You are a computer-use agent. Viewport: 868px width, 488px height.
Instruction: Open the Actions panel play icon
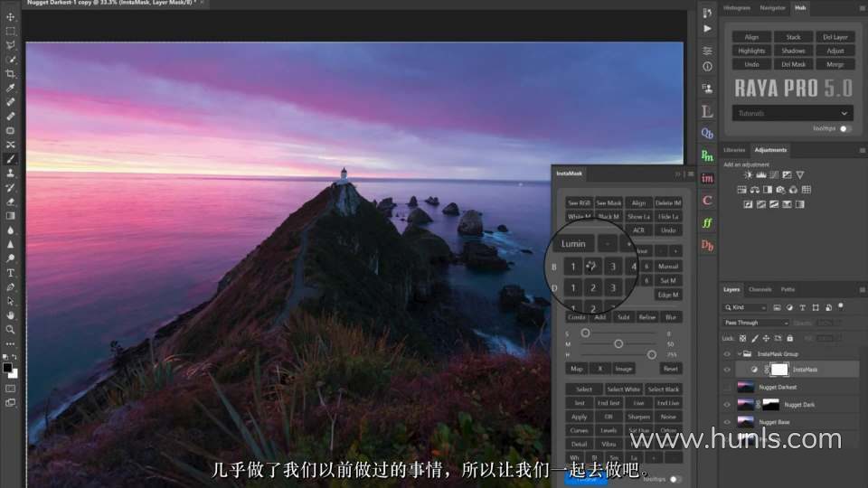[x=707, y=29]
